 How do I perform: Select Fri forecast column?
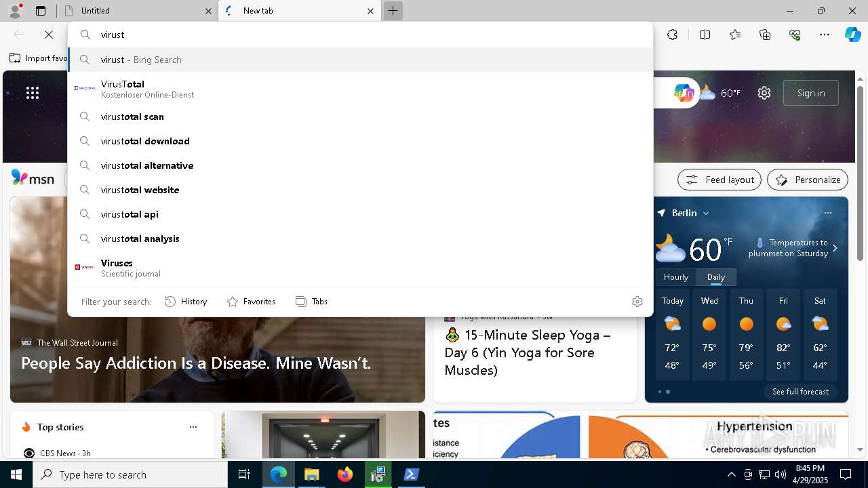(783, 333)
